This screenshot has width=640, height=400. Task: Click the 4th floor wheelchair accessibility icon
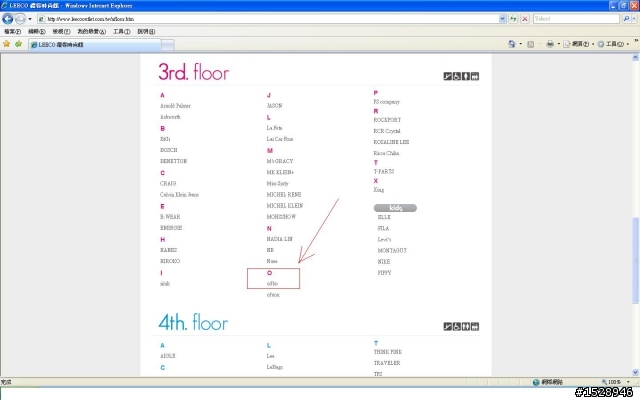point(456,327)
